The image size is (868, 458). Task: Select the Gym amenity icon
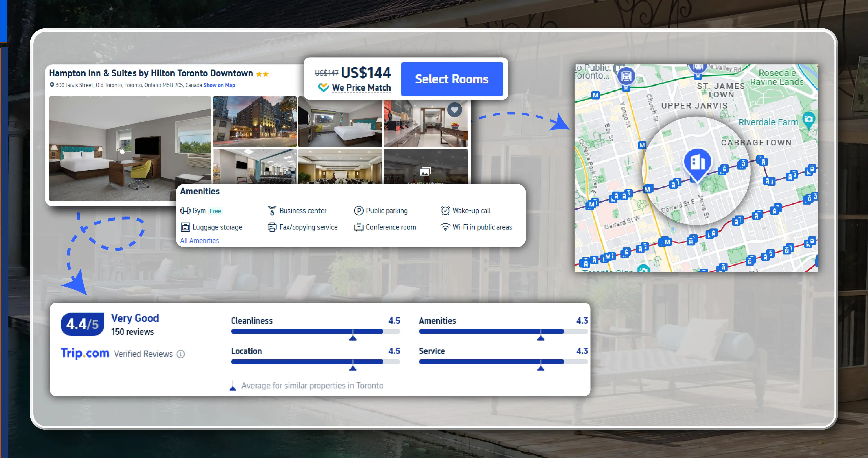(x=185, y=211)
